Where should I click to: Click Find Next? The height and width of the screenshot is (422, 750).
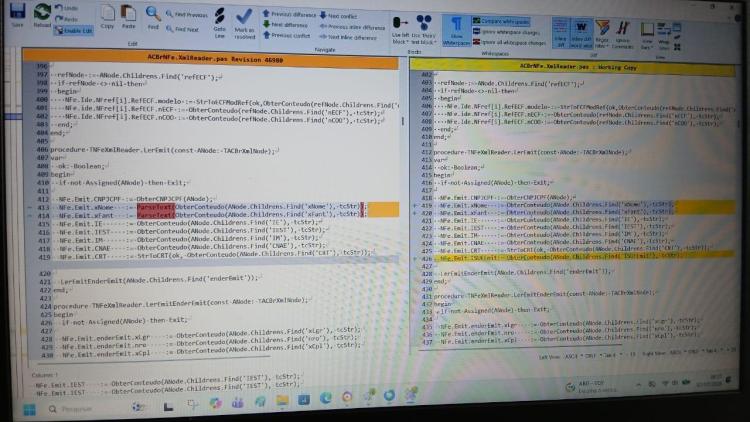[182, 29]
